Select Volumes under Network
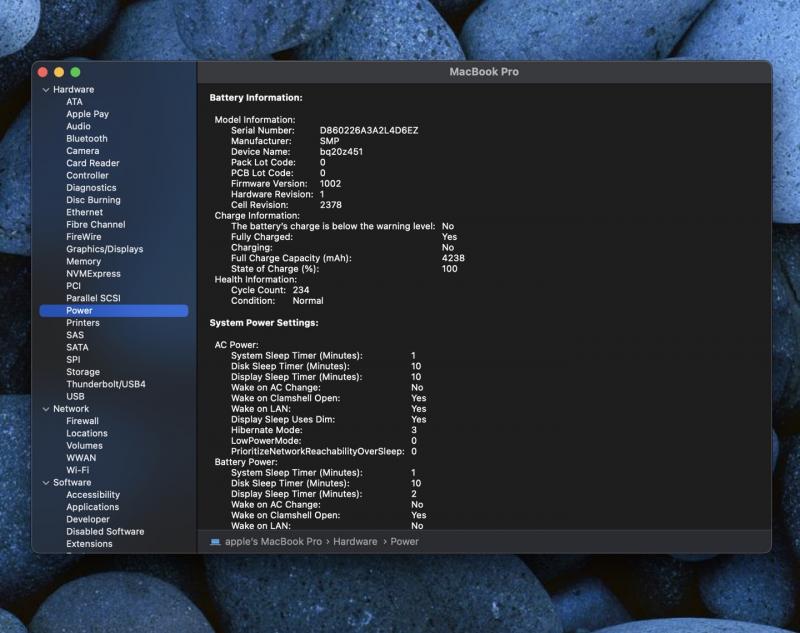This screenshot has width=800, height=633. pos(84,445)
